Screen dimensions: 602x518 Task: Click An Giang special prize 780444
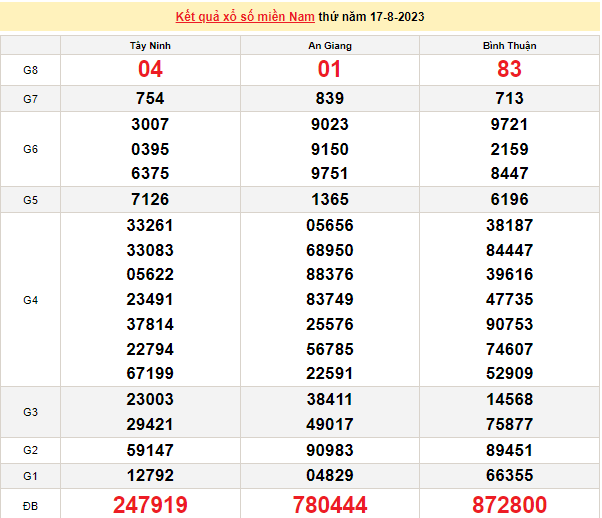tap(329, 504)
